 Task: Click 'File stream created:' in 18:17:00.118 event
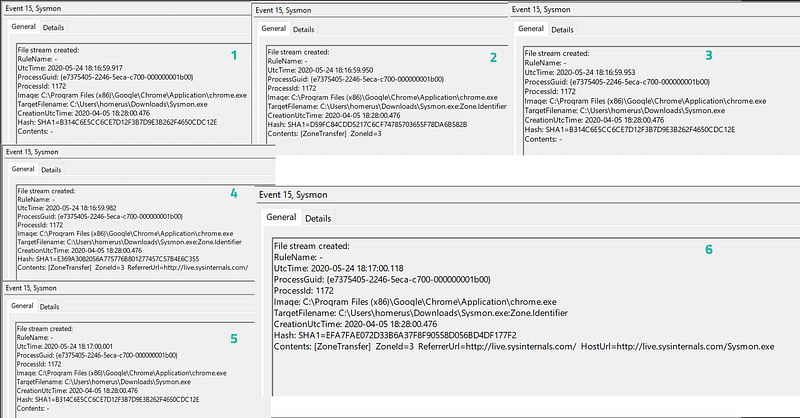[x=312, y=246]
